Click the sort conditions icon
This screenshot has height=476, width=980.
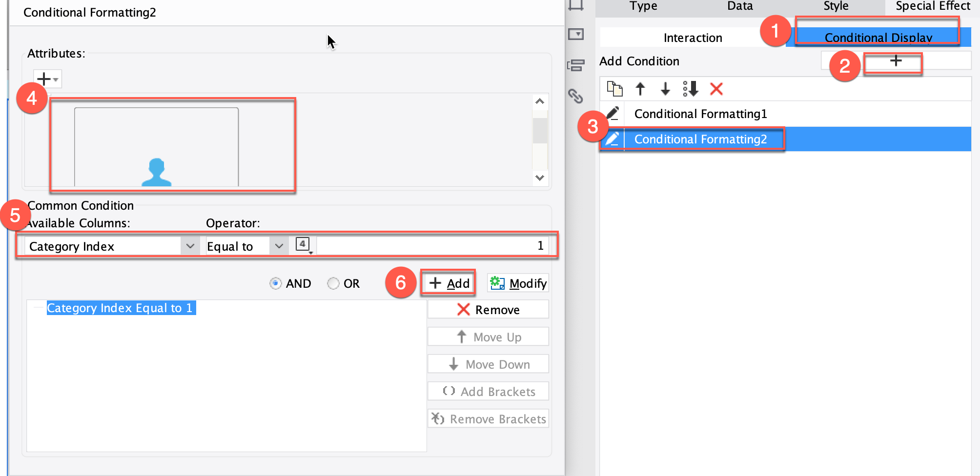(690, 89)
